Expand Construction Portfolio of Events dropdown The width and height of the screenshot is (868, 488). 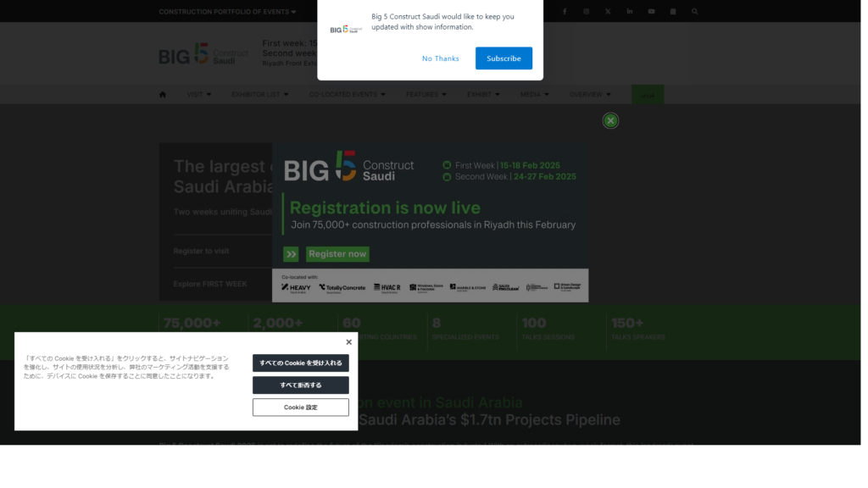(227, 12)
